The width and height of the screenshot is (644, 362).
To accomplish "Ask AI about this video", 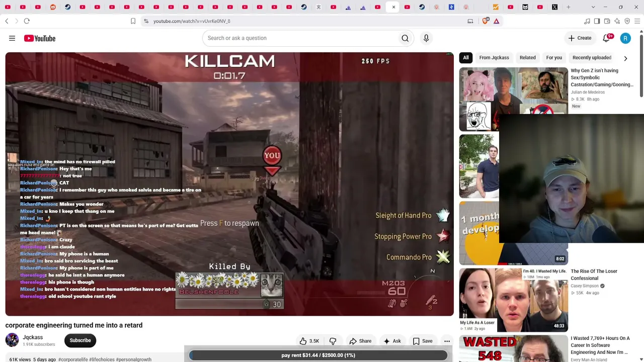I will [x=392, y=341].
